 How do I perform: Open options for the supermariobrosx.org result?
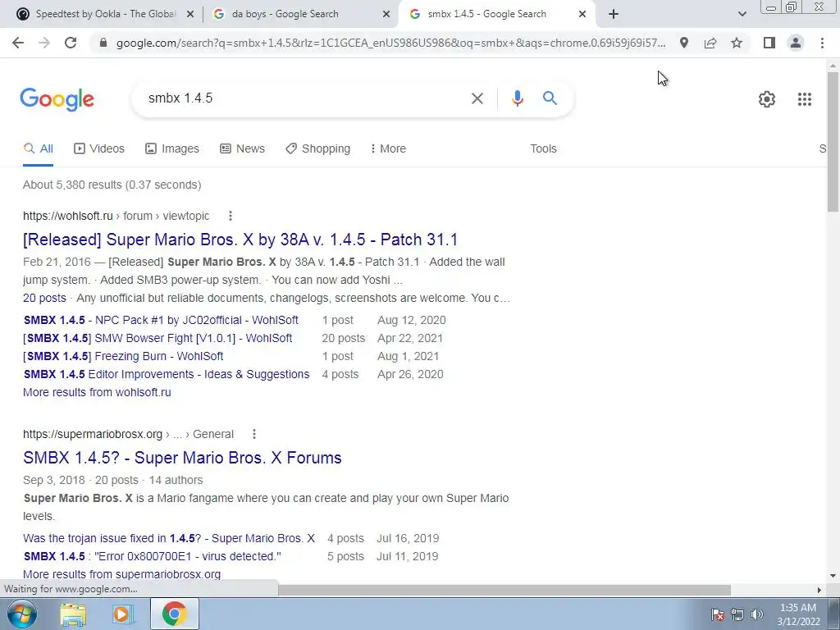254,434
